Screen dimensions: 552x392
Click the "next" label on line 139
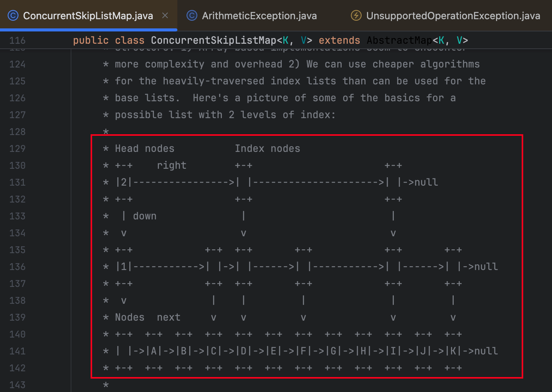[169, 317]
